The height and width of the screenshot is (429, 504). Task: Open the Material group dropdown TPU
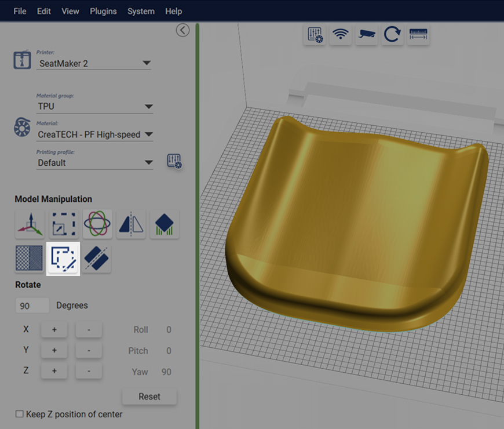coord(94,107)
